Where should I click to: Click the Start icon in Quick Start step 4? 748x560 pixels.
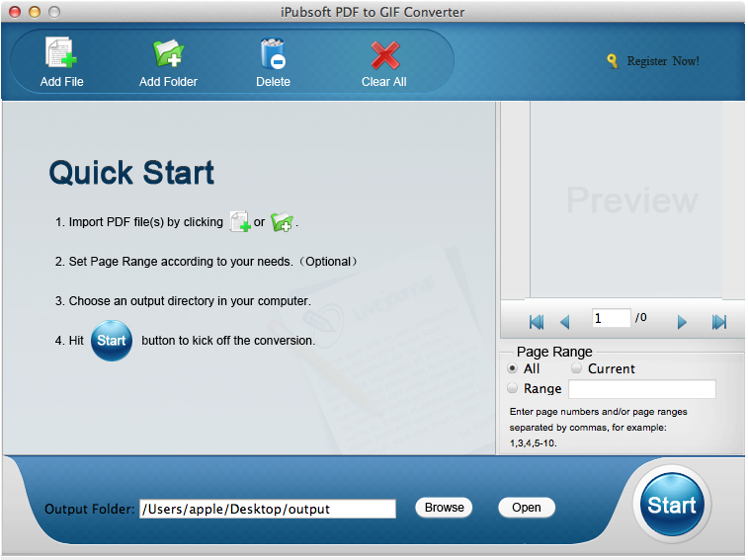click(112, 341)
